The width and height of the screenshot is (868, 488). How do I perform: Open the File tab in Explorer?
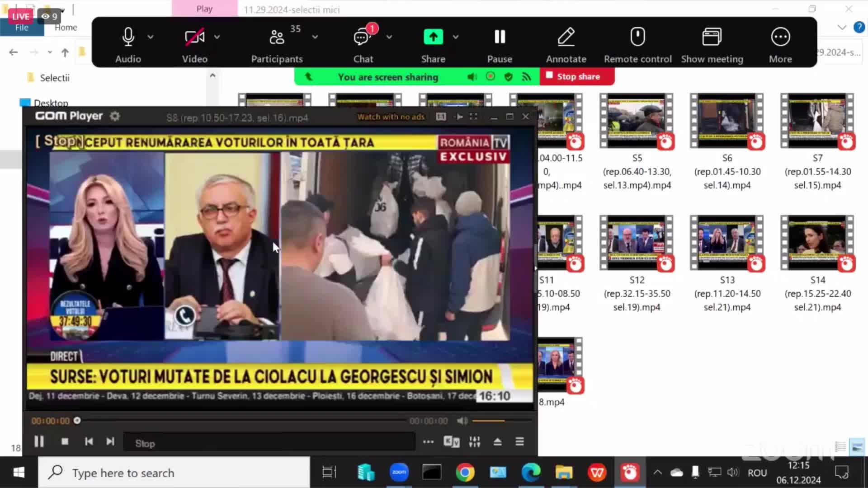click(22, 28)
